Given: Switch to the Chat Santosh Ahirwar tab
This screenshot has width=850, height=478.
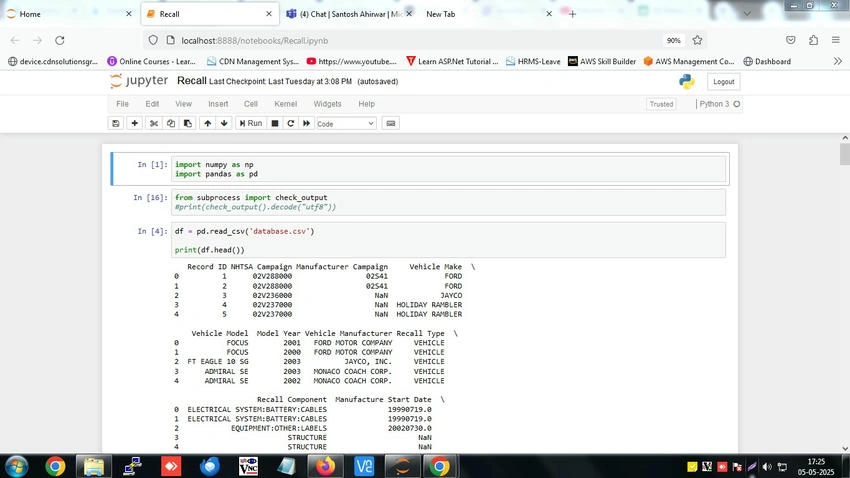Looking at the screenshot, I should pos(350,14).
